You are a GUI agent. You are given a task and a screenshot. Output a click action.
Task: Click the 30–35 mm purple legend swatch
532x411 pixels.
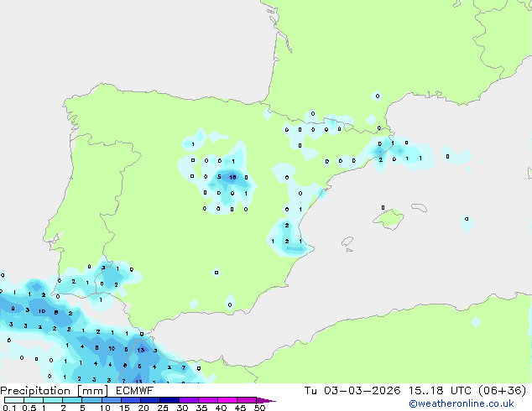189,400
